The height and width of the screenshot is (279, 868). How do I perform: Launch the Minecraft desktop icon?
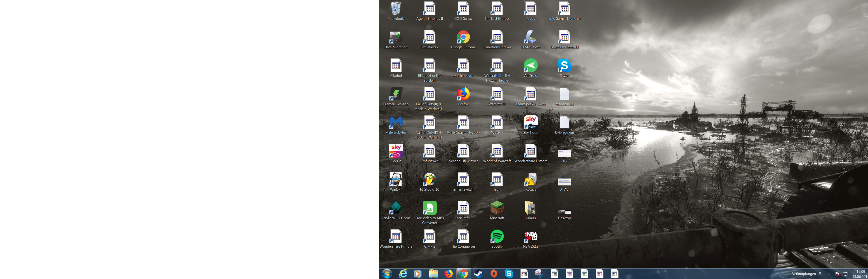tap(497, 208)
